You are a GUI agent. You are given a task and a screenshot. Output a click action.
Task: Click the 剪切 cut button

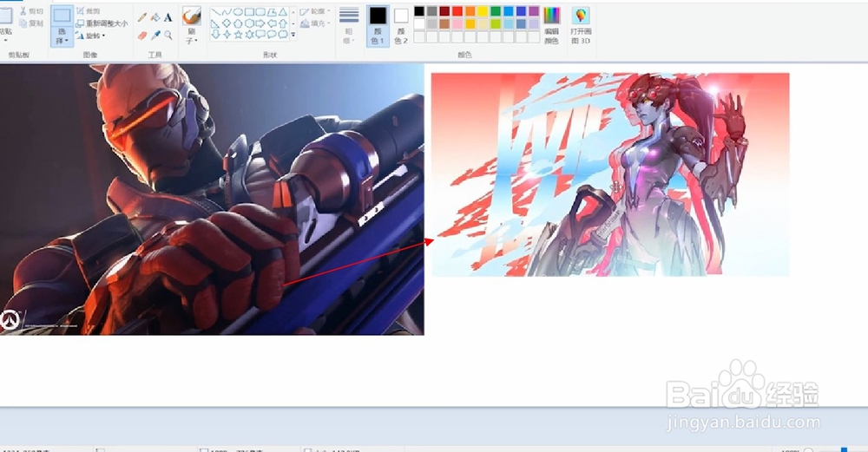[31, 11]
